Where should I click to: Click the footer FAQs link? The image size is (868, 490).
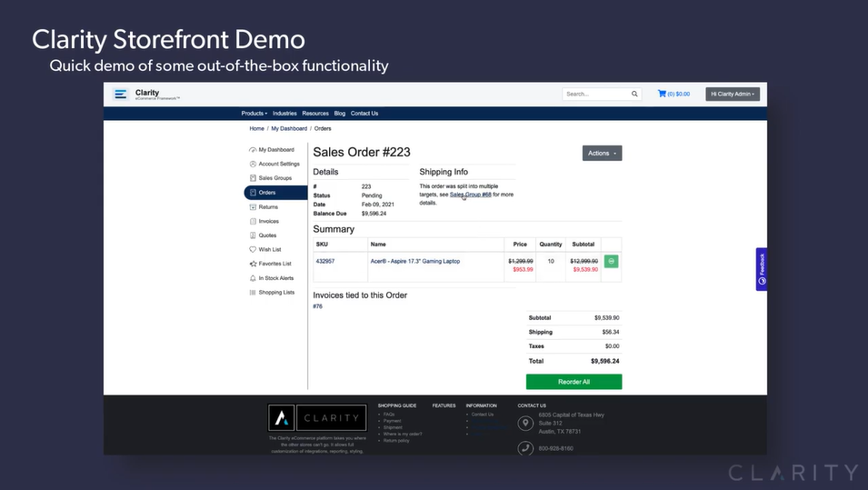coord(389,415)
